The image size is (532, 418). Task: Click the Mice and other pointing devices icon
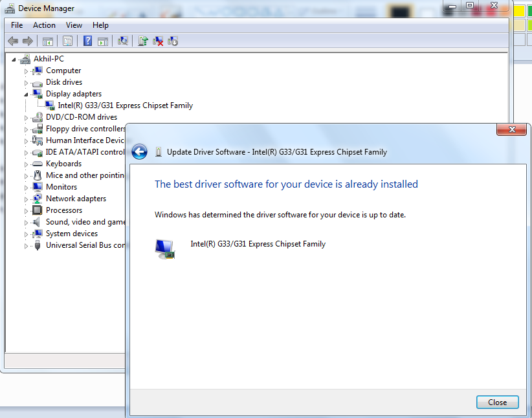click(38, 175)
